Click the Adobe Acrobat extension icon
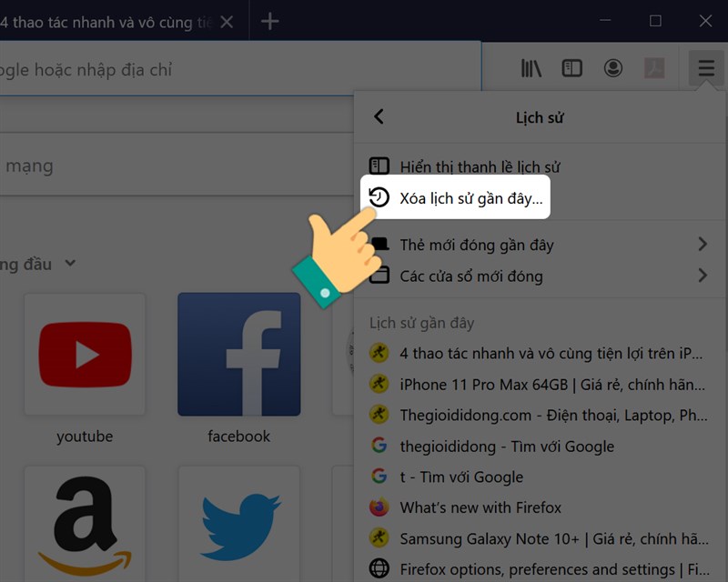728x582 pixels. 655,68
